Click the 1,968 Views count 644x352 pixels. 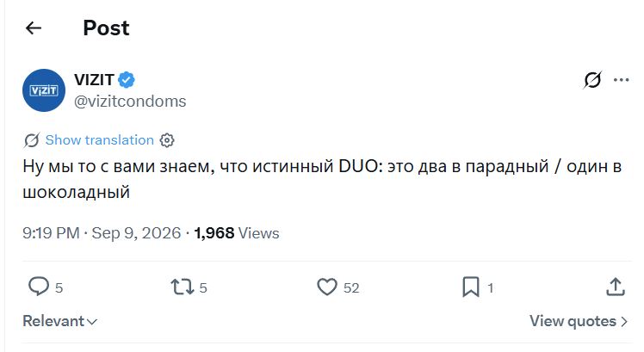point(237,233)
